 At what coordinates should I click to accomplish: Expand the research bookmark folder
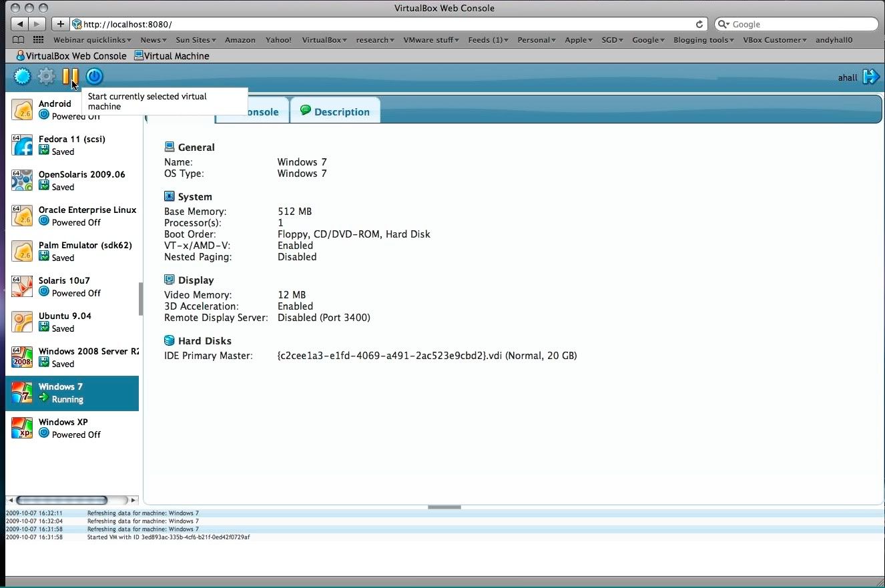[374, 40]
